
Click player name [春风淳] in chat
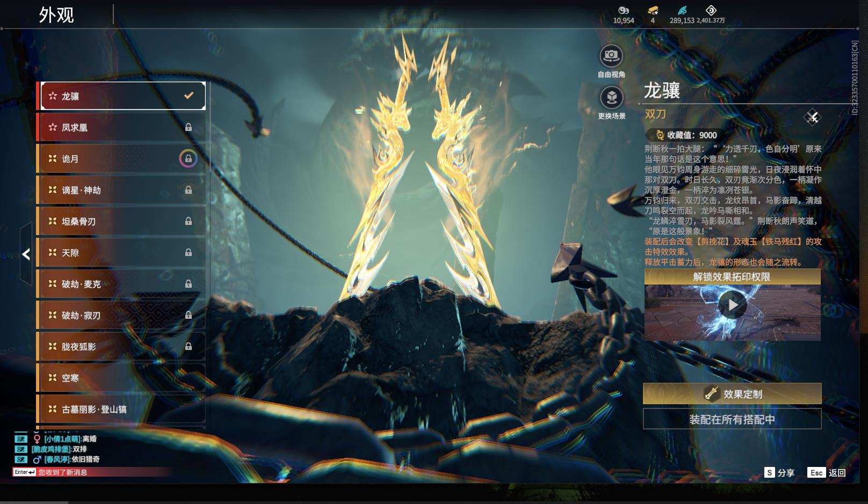point(57,459)
